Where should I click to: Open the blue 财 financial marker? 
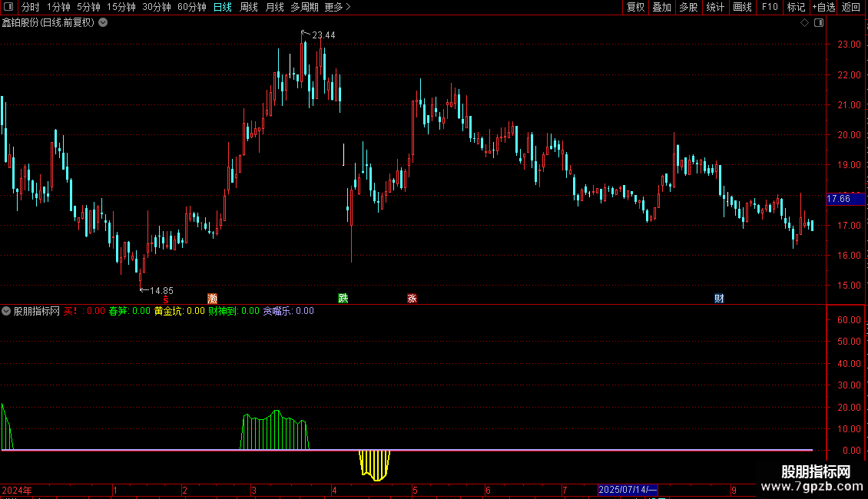tap(719, 299)
